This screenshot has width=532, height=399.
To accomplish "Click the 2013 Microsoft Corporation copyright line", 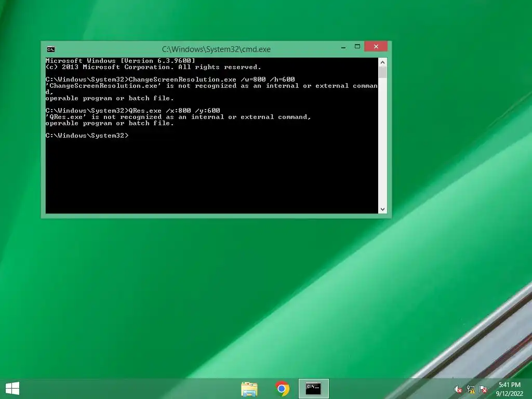I will click(x=153, y=67).
